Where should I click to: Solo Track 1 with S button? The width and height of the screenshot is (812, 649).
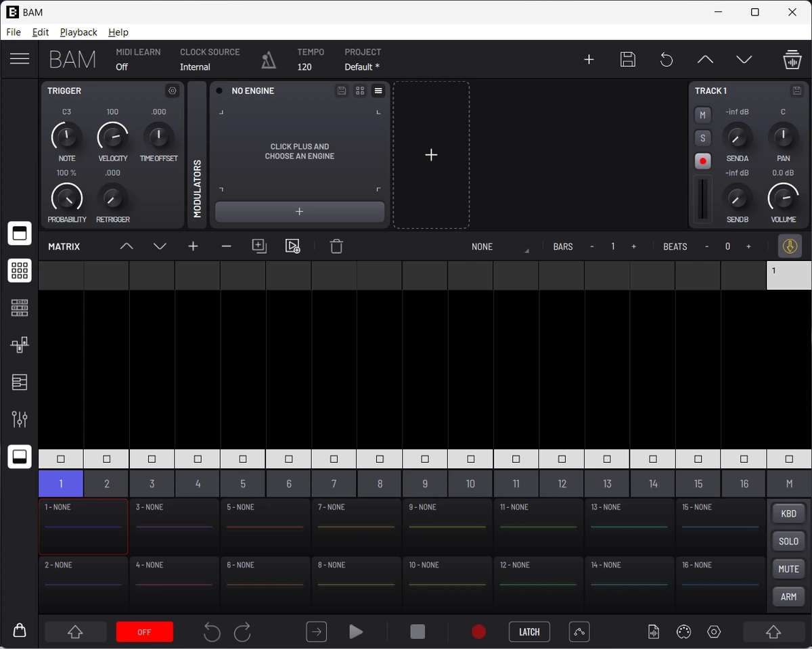click(x=702, y=138)
